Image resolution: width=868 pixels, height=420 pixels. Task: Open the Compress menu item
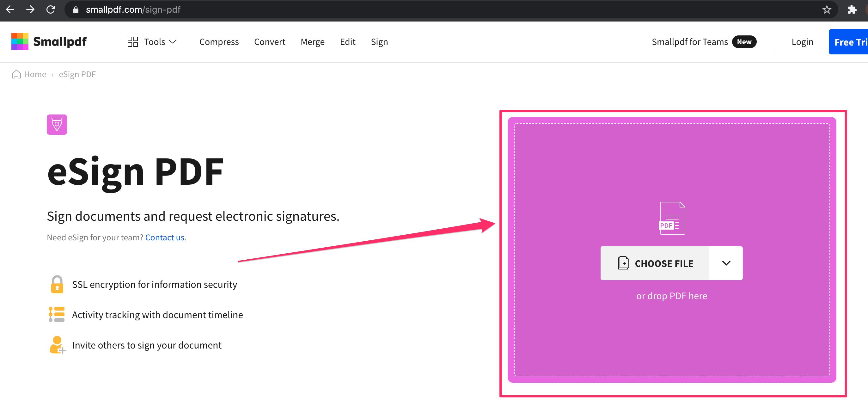[x=219, y=42]
